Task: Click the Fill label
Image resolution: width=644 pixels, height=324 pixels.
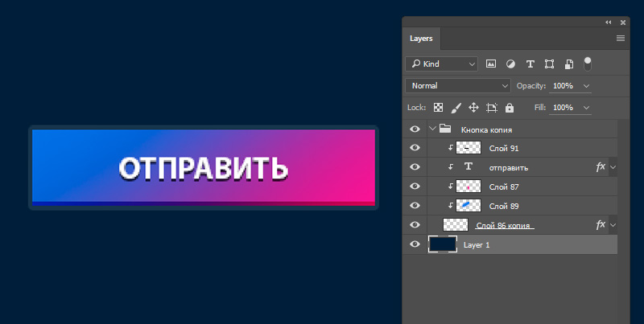Action: click(539, 108)
